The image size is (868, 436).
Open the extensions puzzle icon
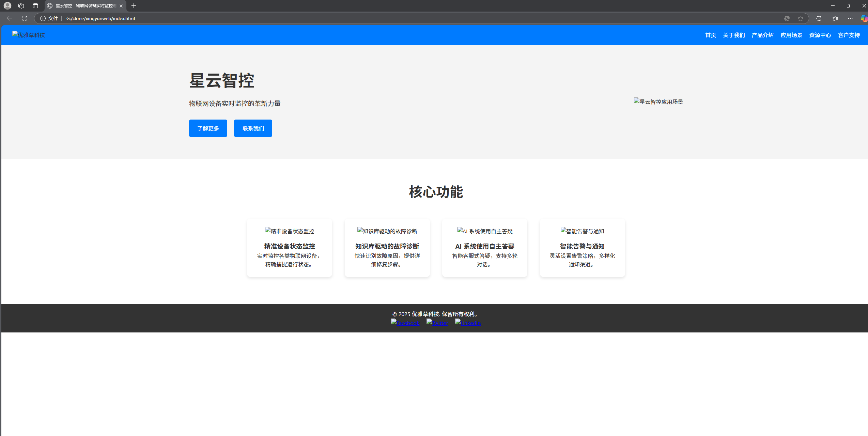[819, 18]
